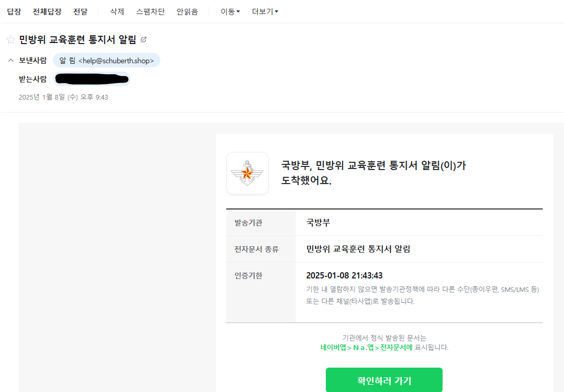Click the 국방부 emblem logo

point(247,173)
